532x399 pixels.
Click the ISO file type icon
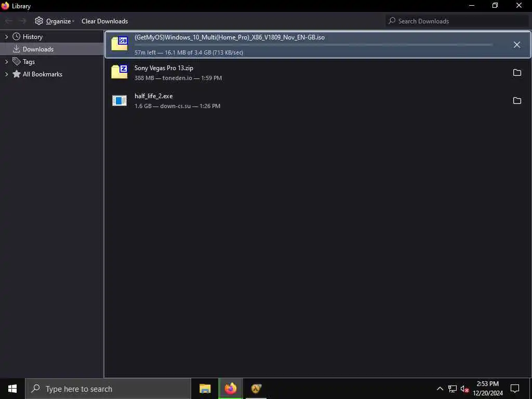tap(119, 44)
